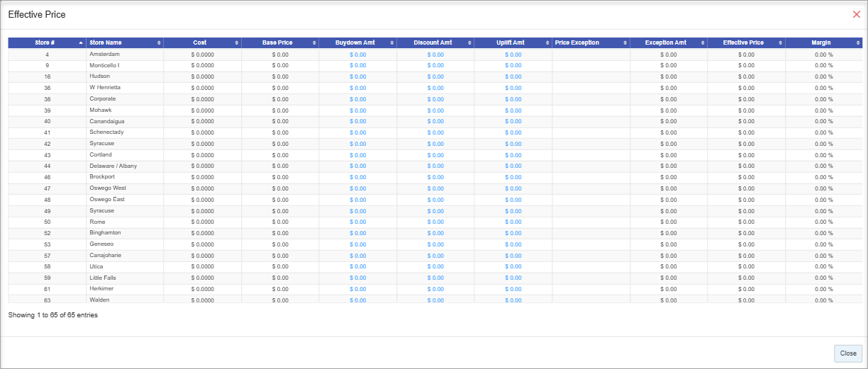Viewport: 868px width, 369px height.
Task: Sort by the Margin column header
Action: pos(823,43)
